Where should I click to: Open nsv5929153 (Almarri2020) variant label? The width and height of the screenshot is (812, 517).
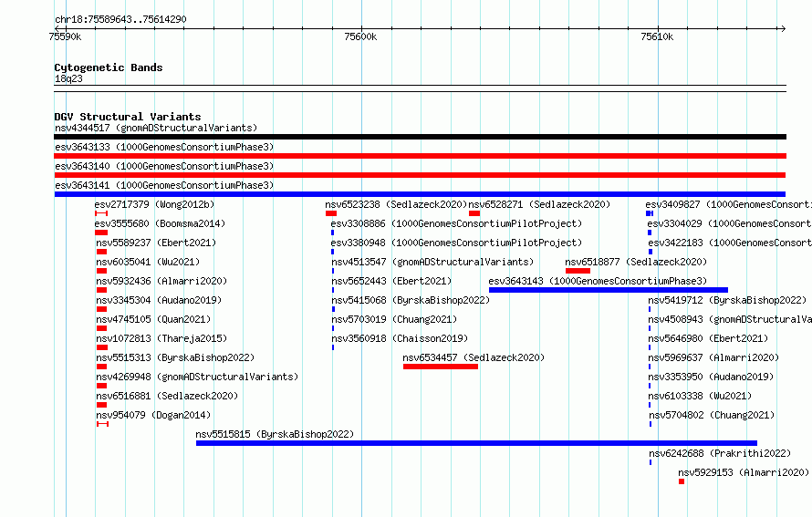[744, 472]
